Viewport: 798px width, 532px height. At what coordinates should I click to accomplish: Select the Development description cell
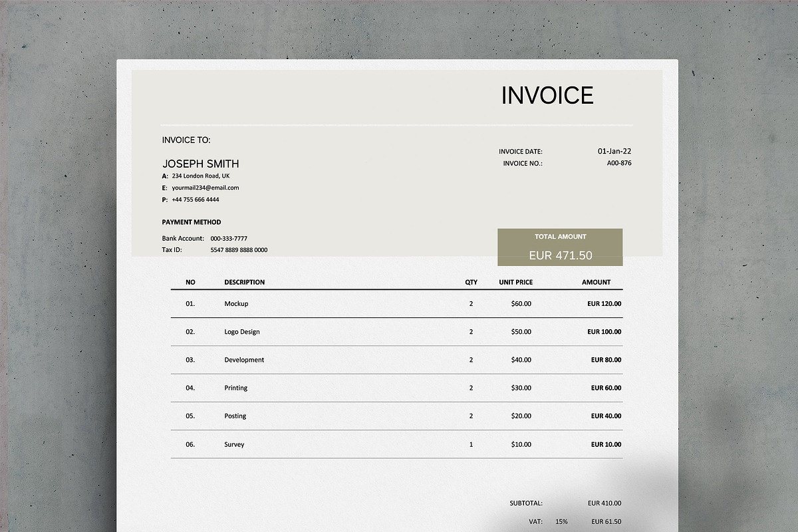coord(244,360)
